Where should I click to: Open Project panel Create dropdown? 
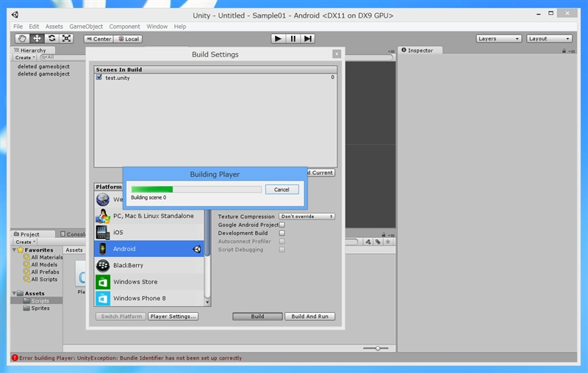(25, 242)
